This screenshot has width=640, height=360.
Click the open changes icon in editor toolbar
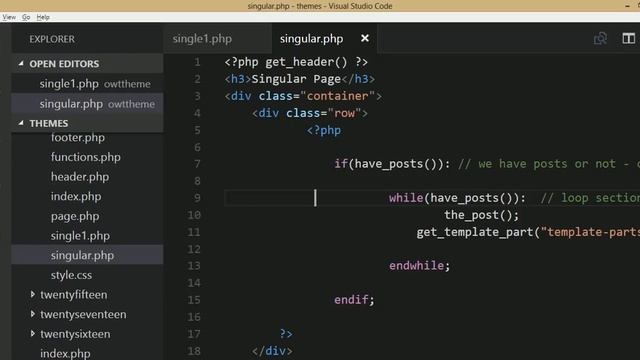pyautogui.click(x=600, y=38)
